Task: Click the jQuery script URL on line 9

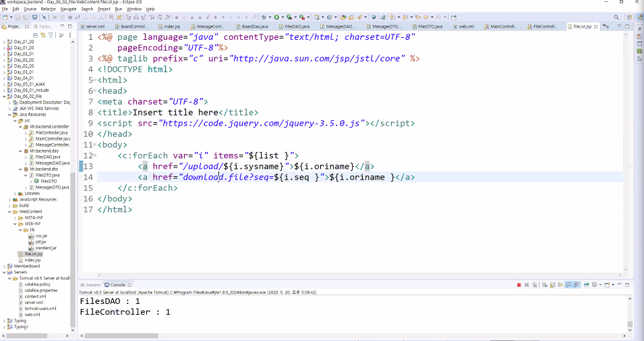Action: click(x=262, y=124)
